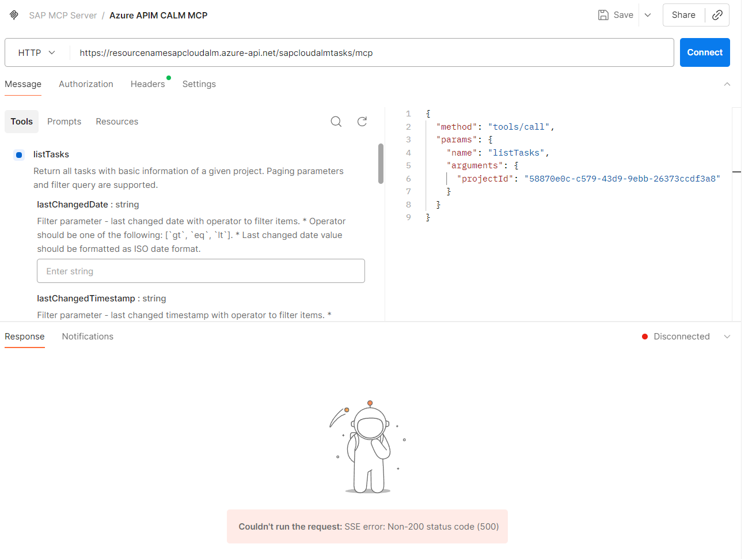Click the Connect button
Screen dimensions: 756x559
point(705,52)
